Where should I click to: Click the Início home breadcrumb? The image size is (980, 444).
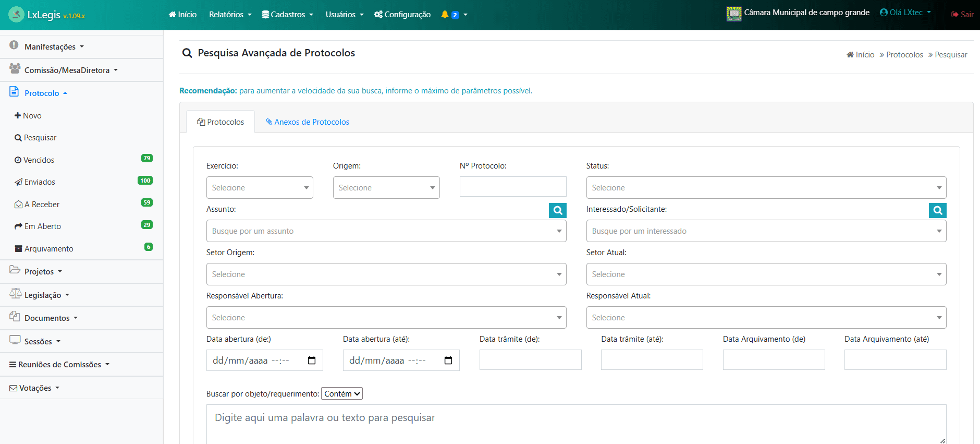pyautogui.click(x=860, y=55)
